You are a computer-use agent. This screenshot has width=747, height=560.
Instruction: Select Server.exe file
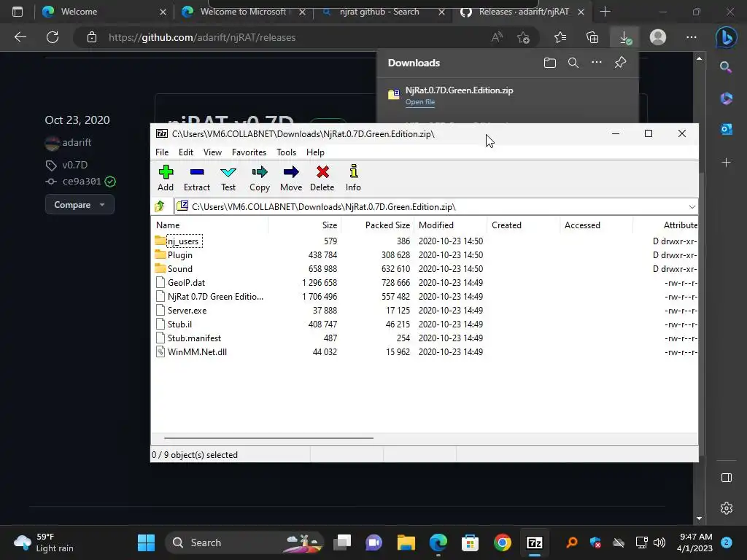coord(187,311)
